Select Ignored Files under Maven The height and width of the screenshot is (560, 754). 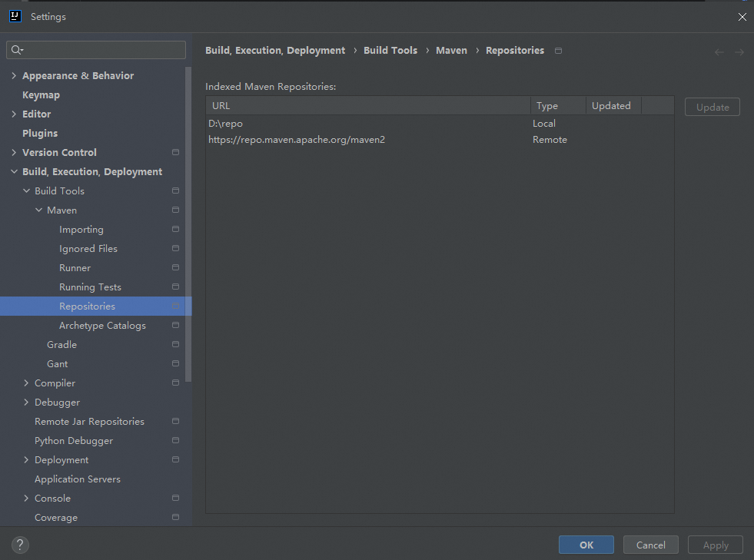[x=88, y=249]
